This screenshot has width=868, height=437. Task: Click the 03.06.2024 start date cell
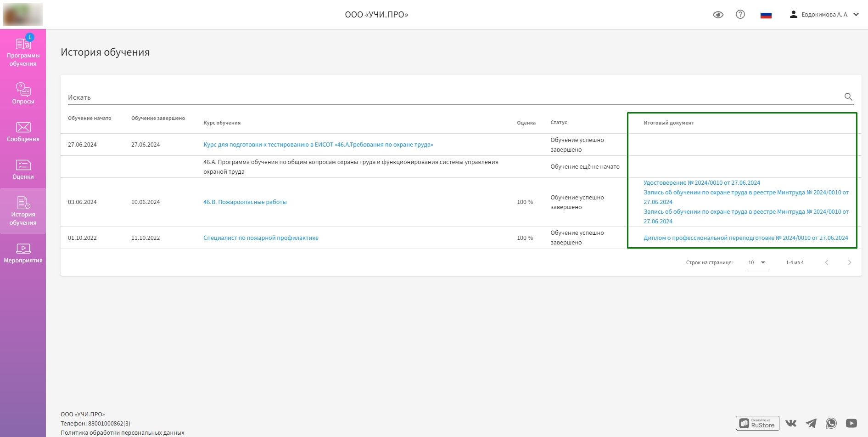[82, 202]
